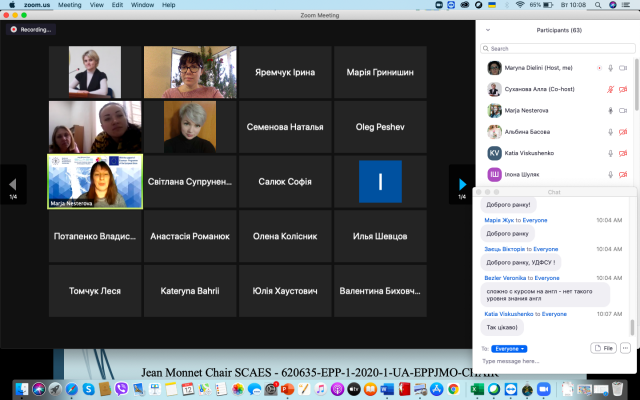Open Skype from the Dock

pyautogui.click(x=88, y=389)
